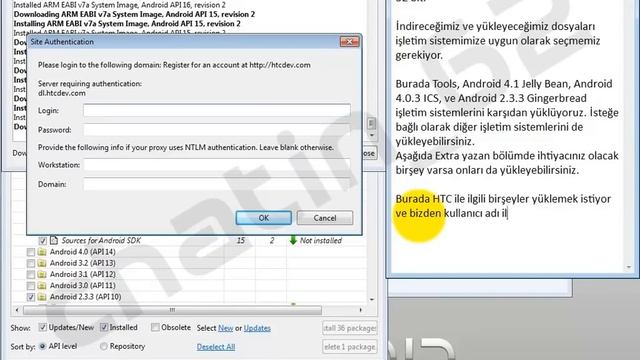Toggle Sources for Android SDK checkbox
The height and width of the screenshot is (360, 640).
42,241
